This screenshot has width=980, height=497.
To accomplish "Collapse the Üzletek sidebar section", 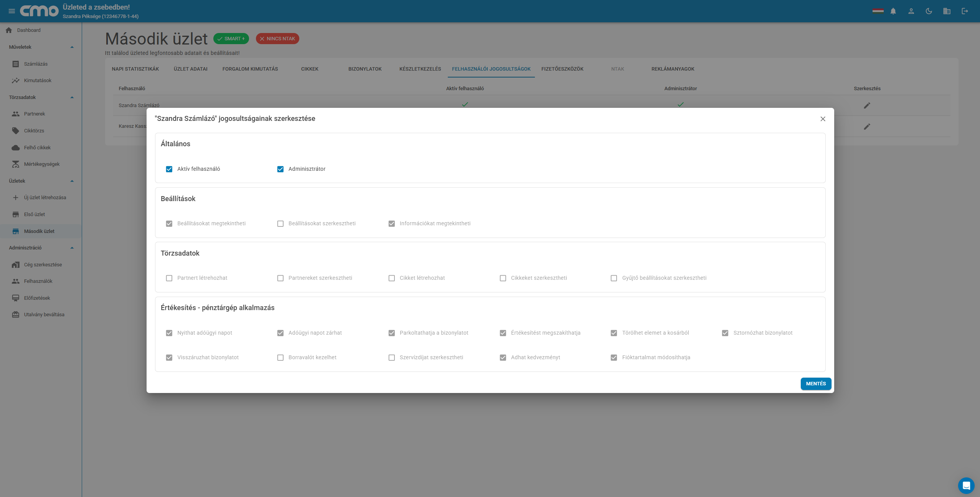I will coord(72,181).
